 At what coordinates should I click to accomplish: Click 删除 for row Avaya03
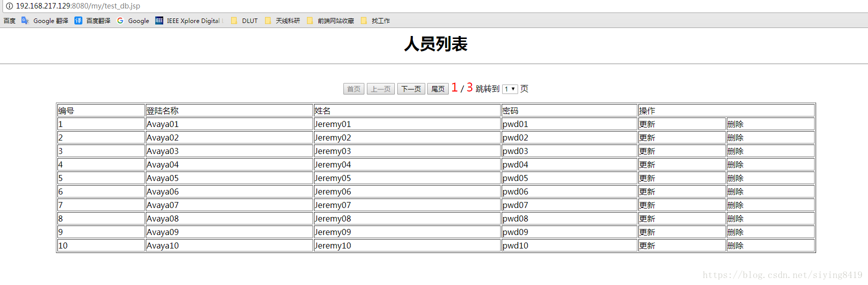point(736,151)
